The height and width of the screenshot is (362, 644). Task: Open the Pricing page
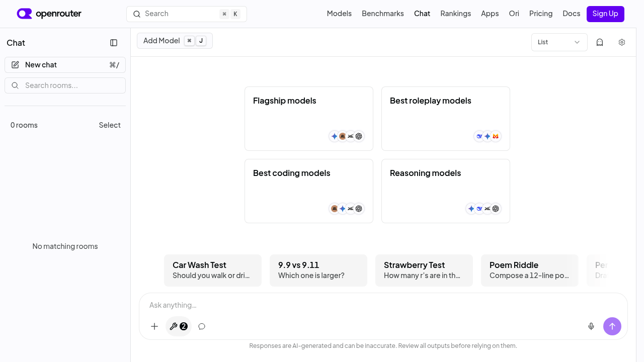point(541,14)
